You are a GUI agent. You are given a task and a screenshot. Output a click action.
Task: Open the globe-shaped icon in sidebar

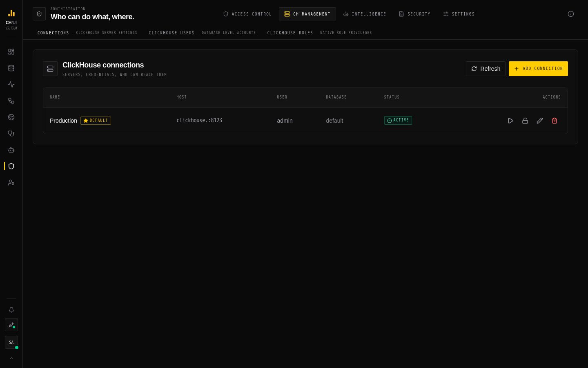click(x=11, y=117)
